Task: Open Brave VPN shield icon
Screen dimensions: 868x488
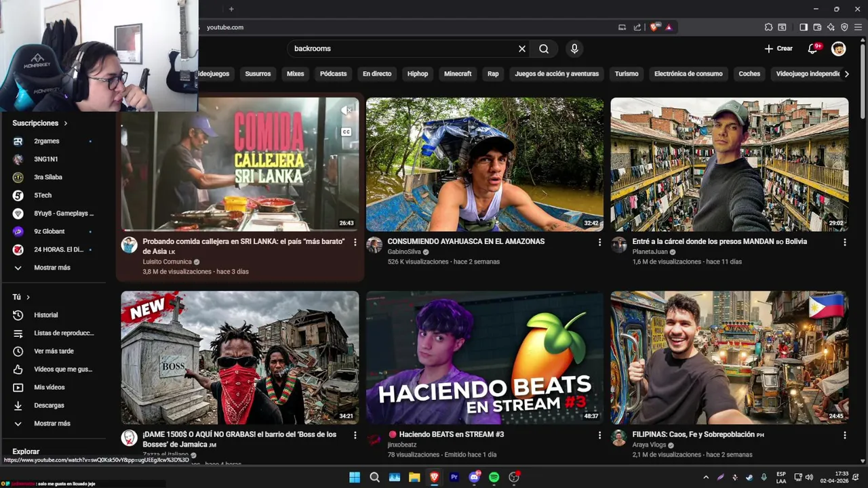Action: tap(844, 27)
